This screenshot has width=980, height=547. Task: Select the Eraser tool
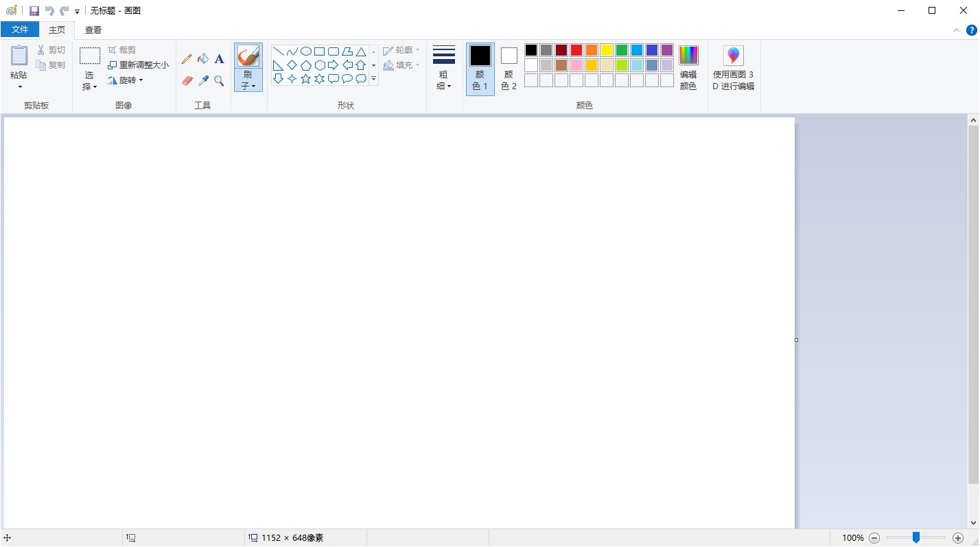(x=187, y=81)
